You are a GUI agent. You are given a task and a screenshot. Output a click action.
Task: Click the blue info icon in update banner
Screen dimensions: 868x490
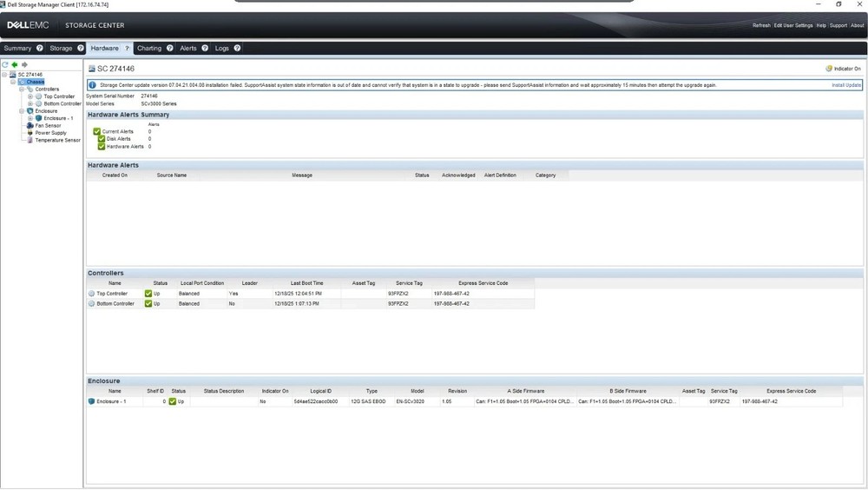(93, 85)
